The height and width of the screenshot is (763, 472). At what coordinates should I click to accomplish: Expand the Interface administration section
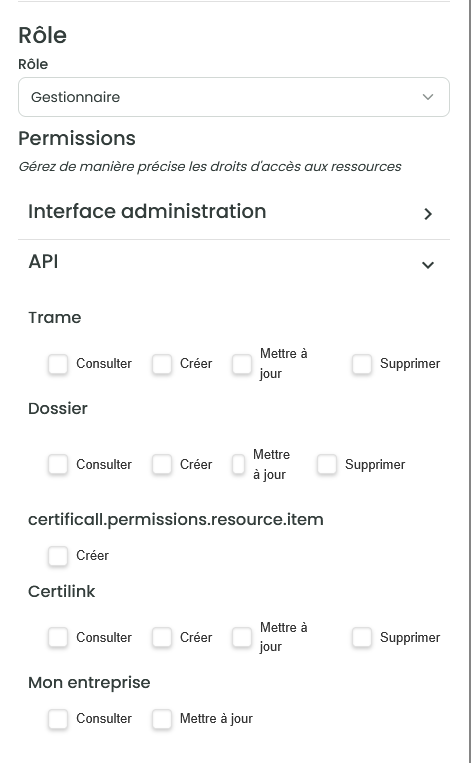234,212
